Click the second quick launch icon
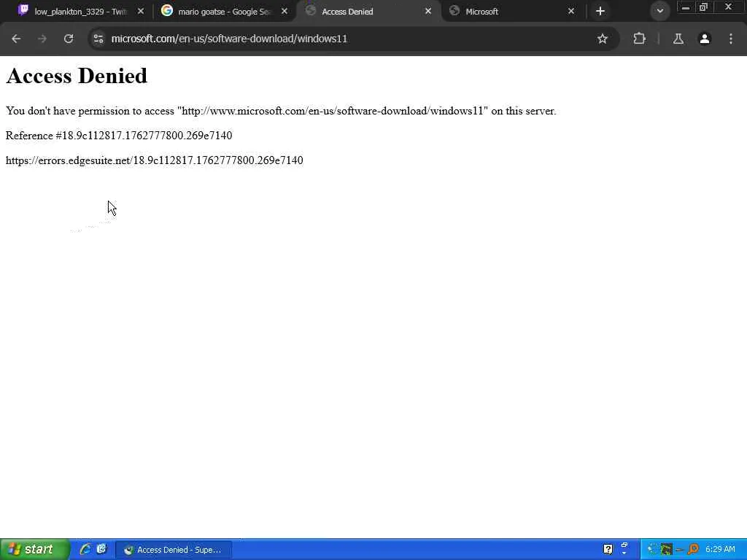 pos(101,549)
